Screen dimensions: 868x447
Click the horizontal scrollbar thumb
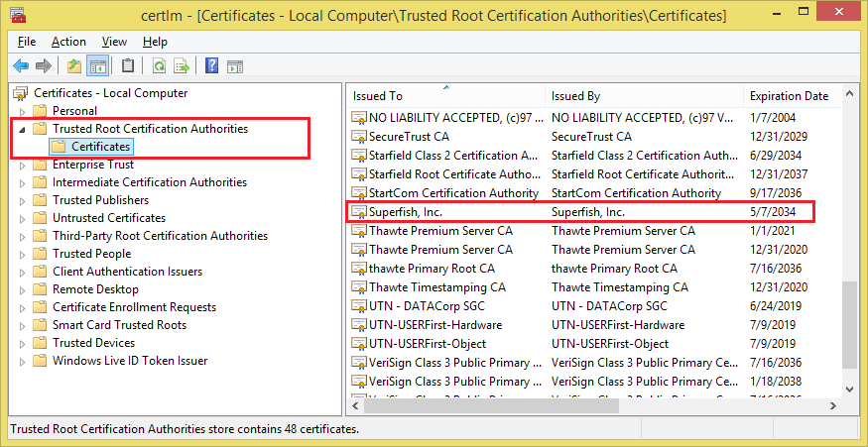tap(490, 406)
